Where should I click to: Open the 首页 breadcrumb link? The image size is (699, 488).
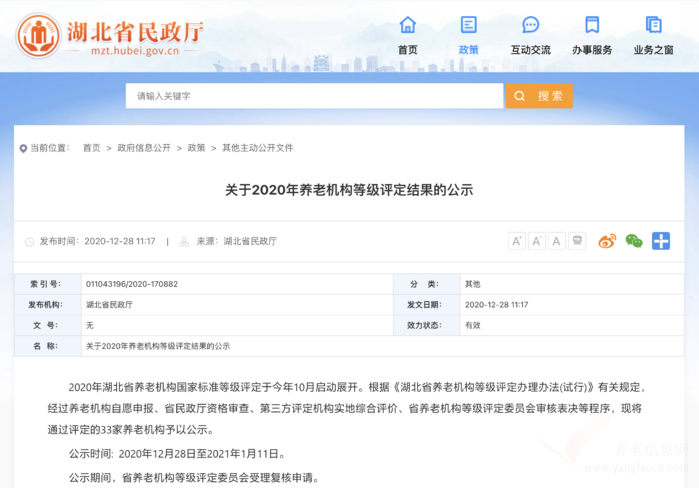coord(91,148)
